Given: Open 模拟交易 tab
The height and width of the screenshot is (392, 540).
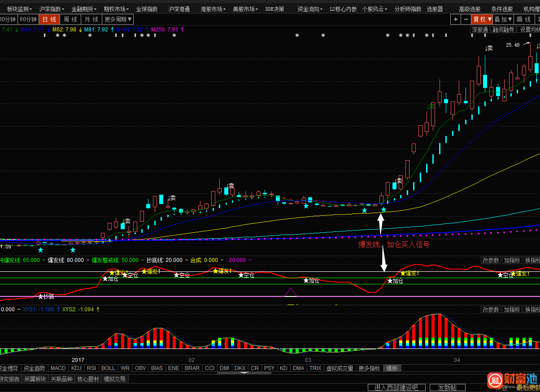Looking at the screenshot, I should [x=115, y=379].
